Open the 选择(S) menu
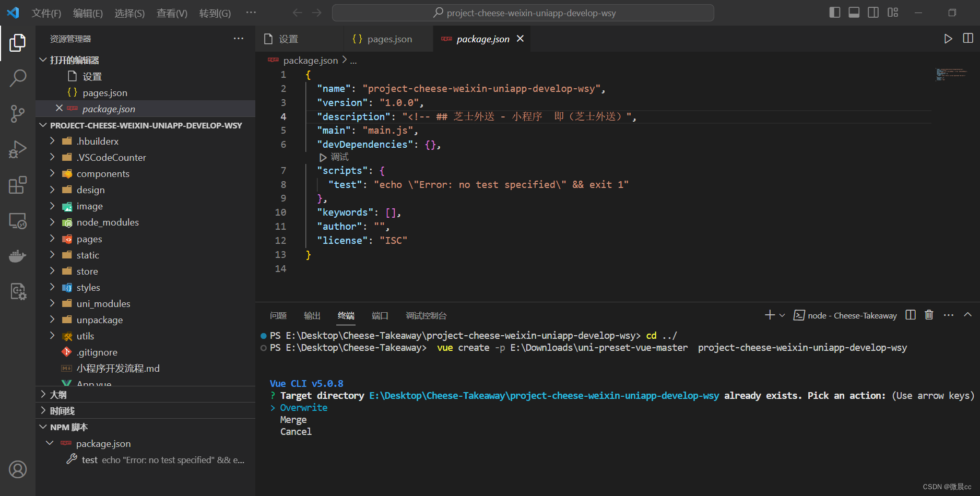 (129, 13)
